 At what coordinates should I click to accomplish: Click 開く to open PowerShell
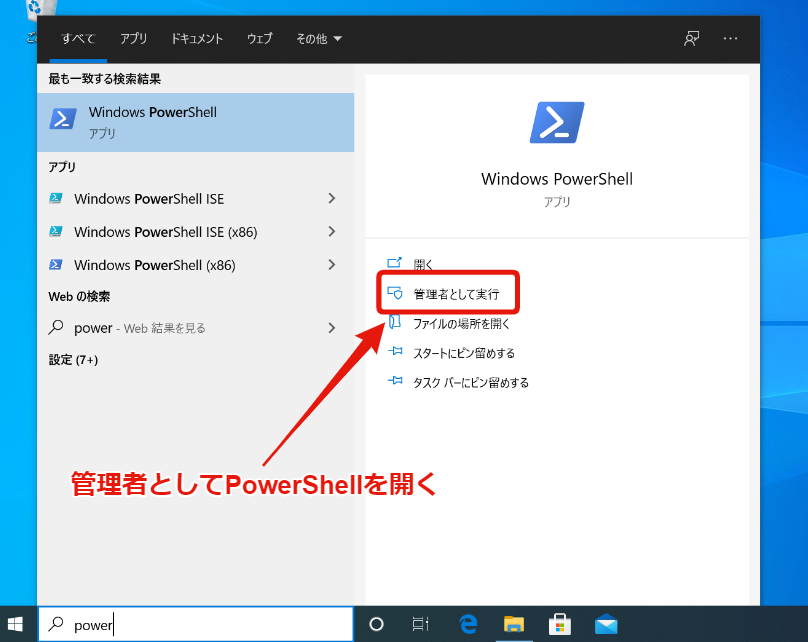(x=423, y=264)
